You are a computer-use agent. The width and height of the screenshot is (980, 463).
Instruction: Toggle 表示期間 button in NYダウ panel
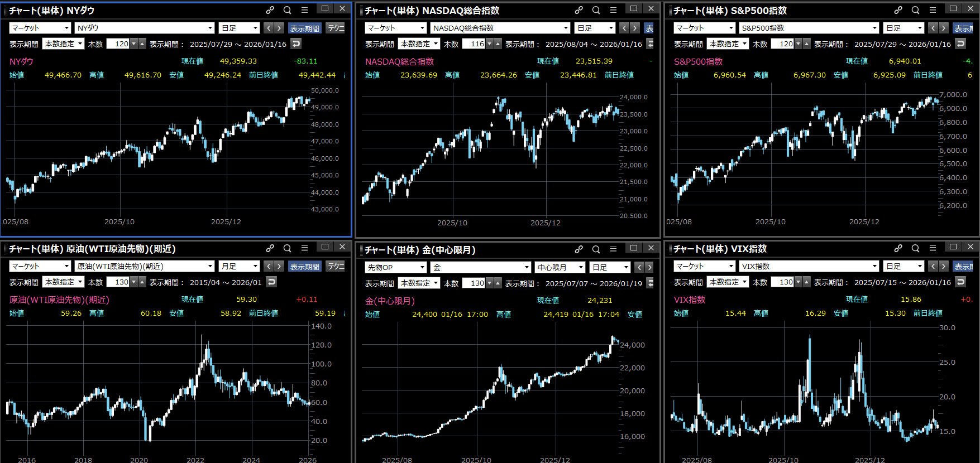click(304, 28)
